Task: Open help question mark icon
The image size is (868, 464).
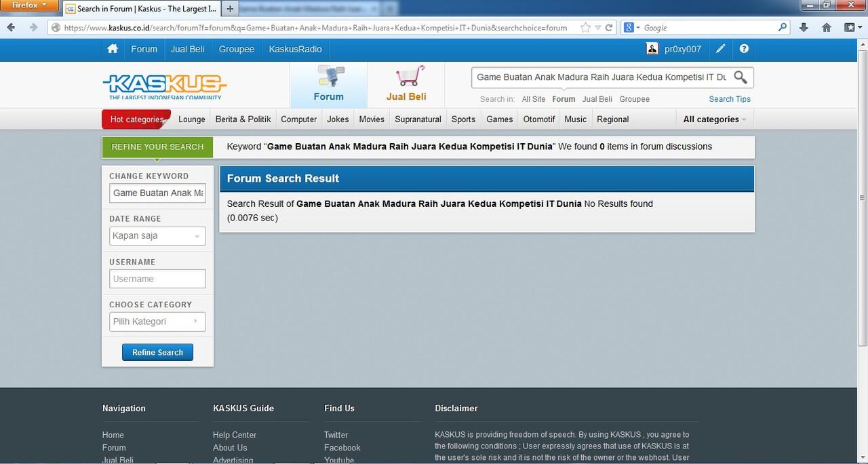Action: pos(744,49)
